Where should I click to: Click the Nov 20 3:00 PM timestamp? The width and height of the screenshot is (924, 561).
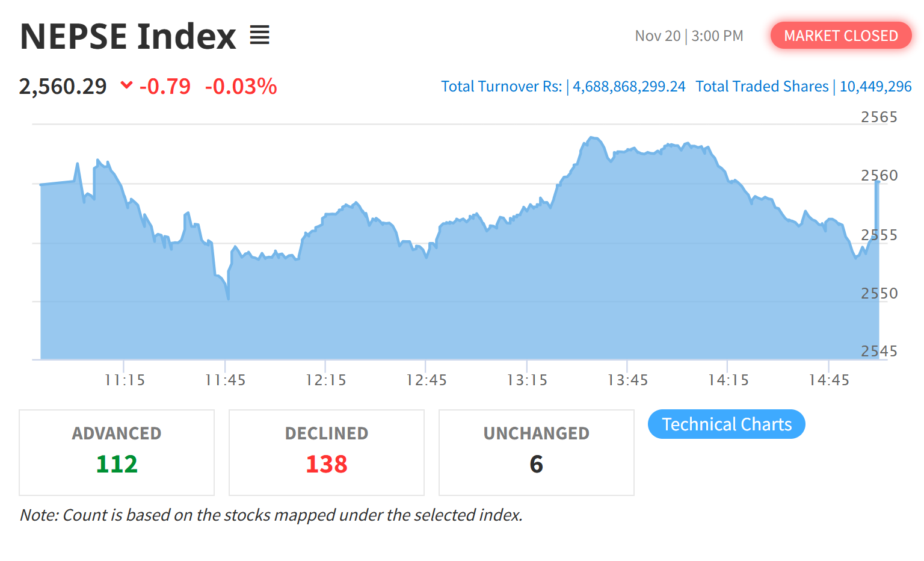point(689,36)
